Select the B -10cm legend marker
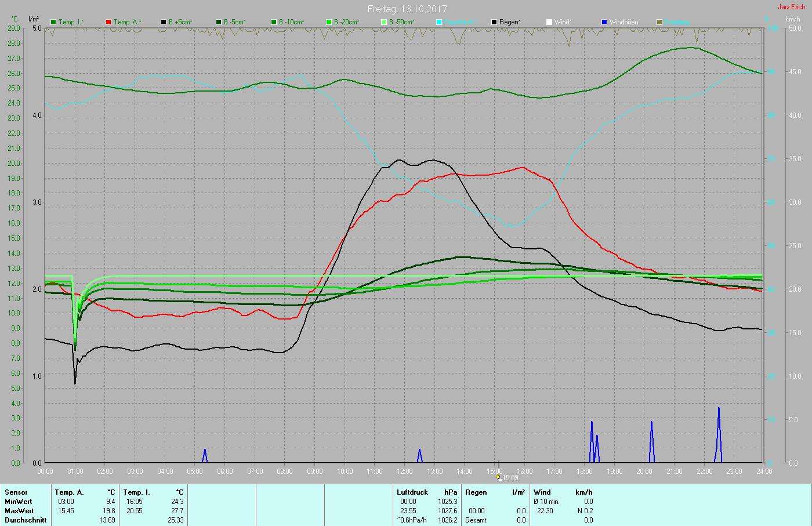 (274, 22)
